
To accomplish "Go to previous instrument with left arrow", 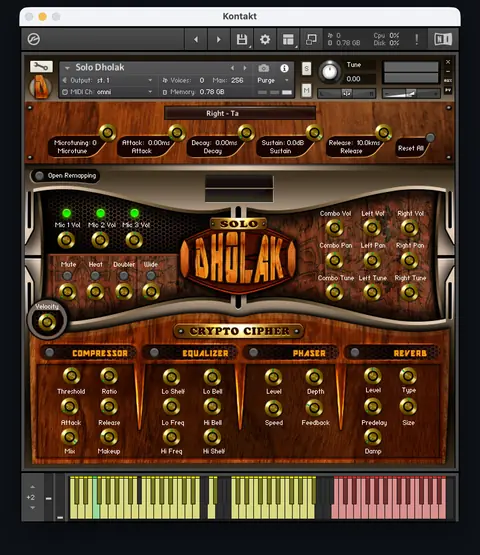I will 196,40.
